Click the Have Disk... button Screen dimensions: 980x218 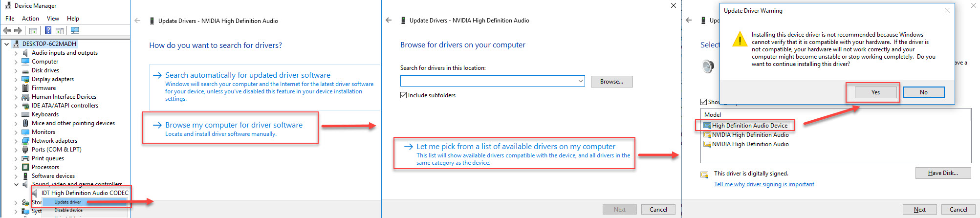943,173
